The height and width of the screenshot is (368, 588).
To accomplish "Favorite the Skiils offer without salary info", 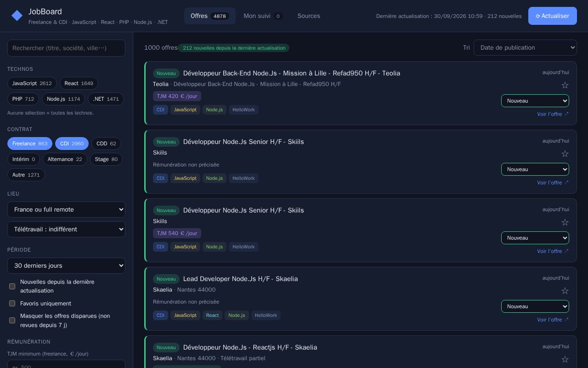I will 565,154.
